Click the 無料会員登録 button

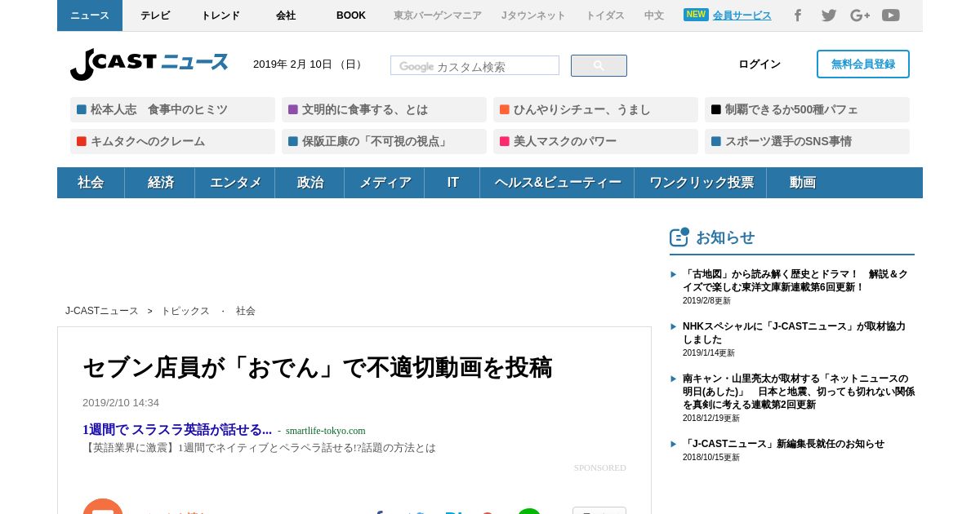(863, 64)
